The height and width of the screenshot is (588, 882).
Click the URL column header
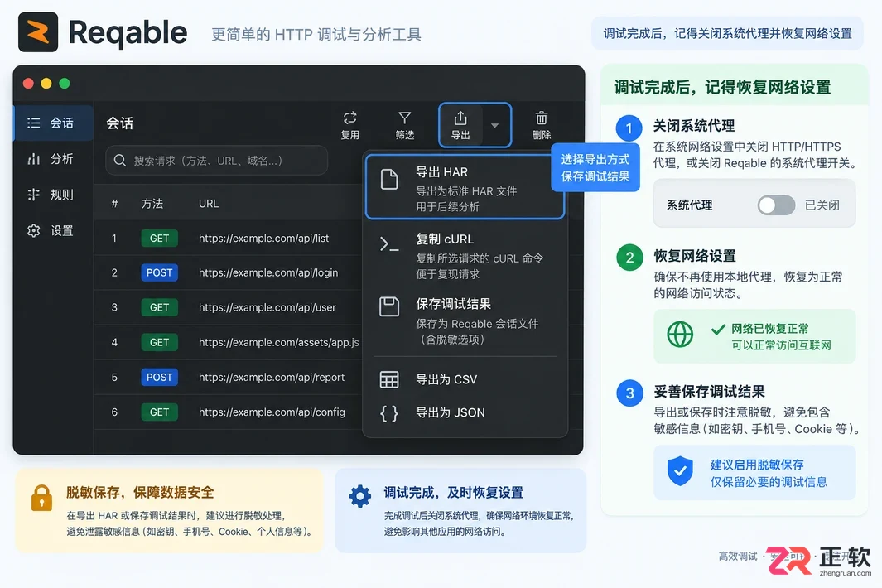point(209,203)
